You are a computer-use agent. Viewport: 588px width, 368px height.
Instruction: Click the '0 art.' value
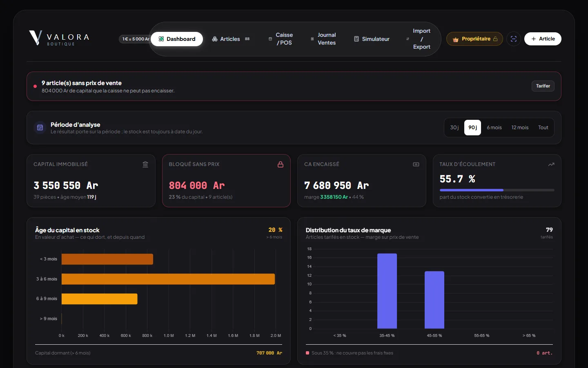(545, 353)
